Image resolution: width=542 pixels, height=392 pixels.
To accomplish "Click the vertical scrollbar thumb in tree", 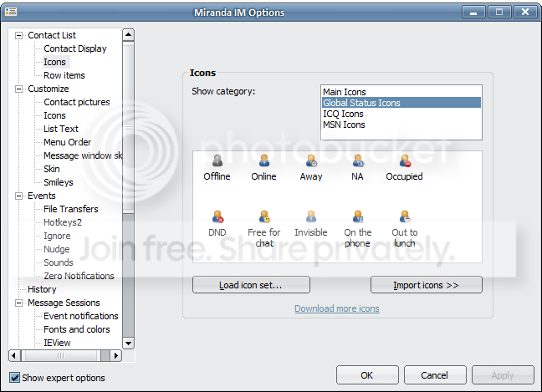I will click(128, 127).
